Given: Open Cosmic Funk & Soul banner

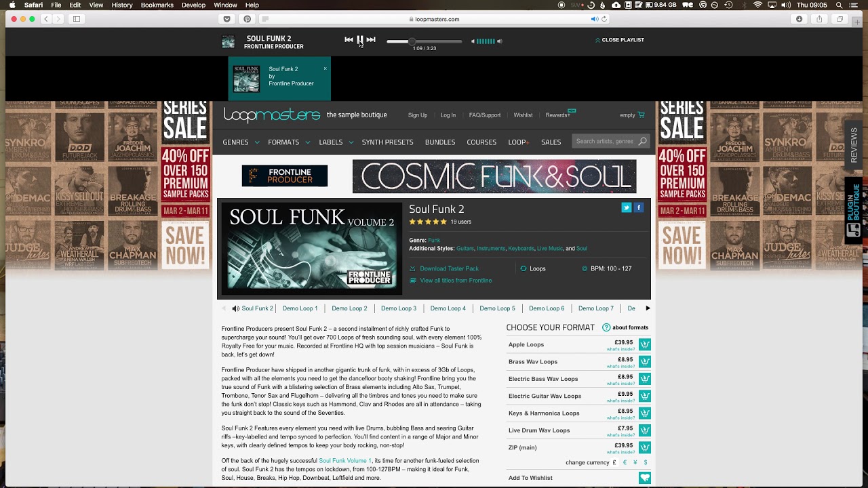Looking at the screenshot, I should tap(494, 176).
